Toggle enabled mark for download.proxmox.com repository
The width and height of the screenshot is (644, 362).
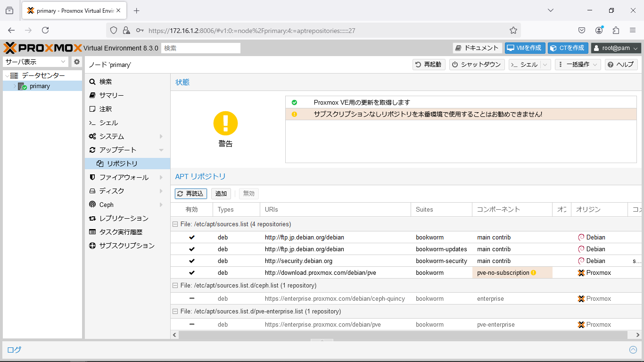click(x=192, y=272)
